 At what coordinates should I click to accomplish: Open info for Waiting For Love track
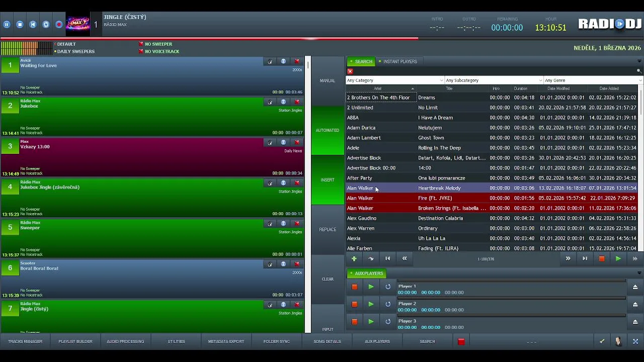[283, 61]
